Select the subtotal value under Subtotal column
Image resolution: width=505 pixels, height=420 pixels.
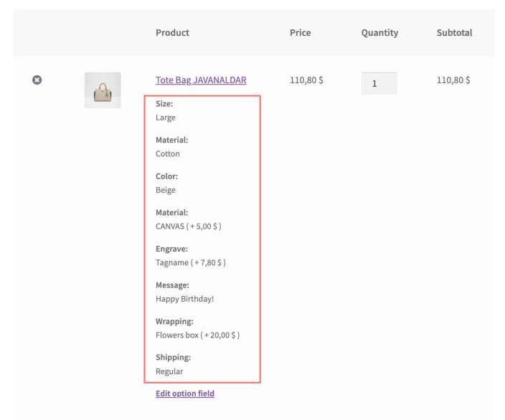pyautogui.click(x=453, y=80)
